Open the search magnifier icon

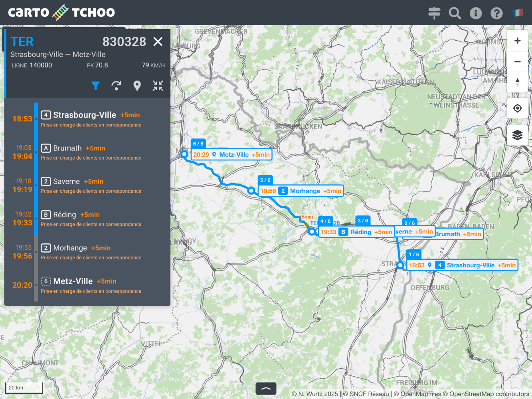click(x=455, y=13)
